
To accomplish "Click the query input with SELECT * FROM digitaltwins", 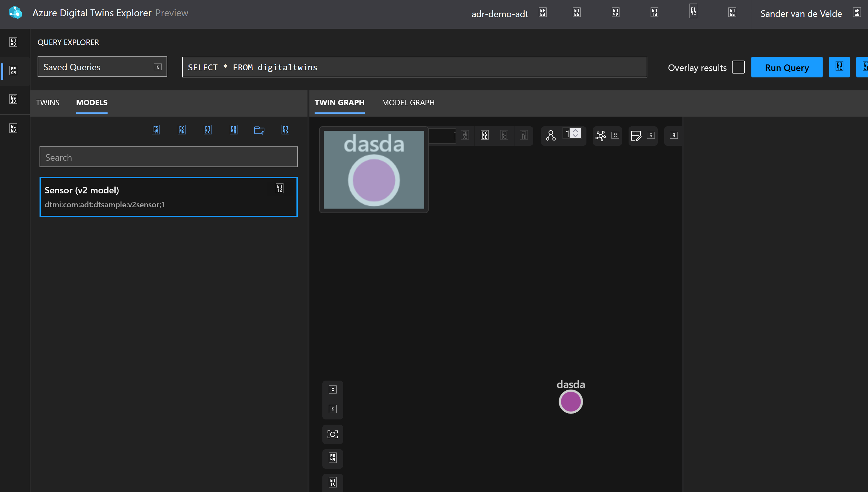I will tap(414, 67).
